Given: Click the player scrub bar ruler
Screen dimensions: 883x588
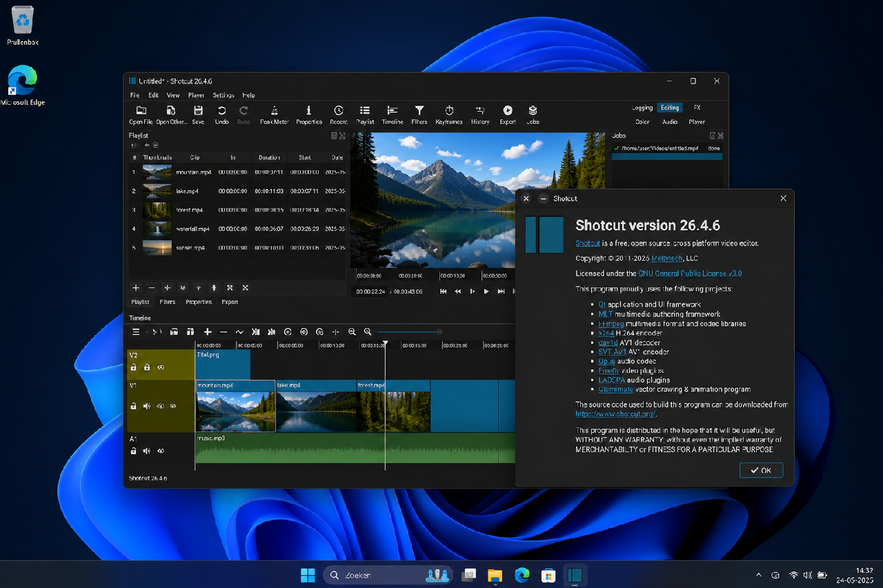Looking at the screenshot, I should 433,276.
